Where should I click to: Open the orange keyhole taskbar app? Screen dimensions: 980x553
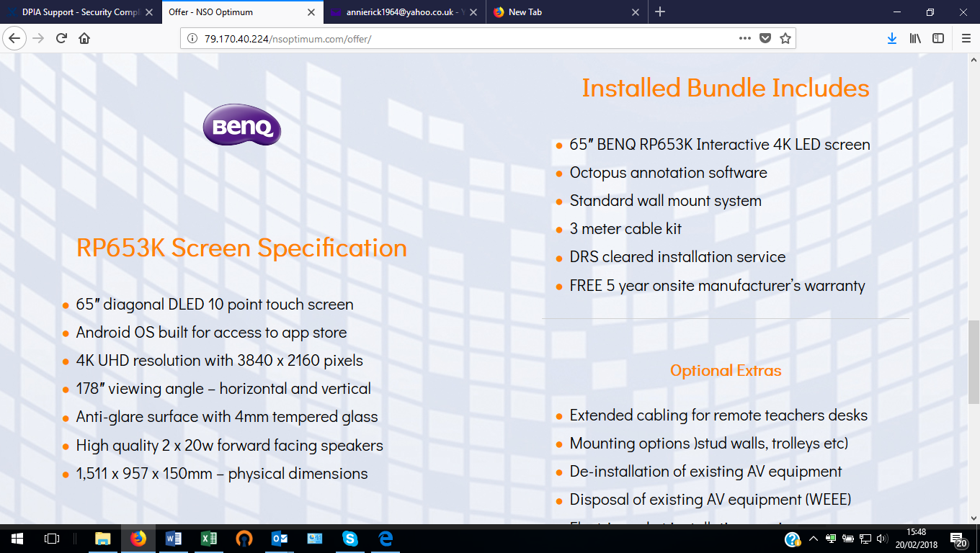[244, 539]
